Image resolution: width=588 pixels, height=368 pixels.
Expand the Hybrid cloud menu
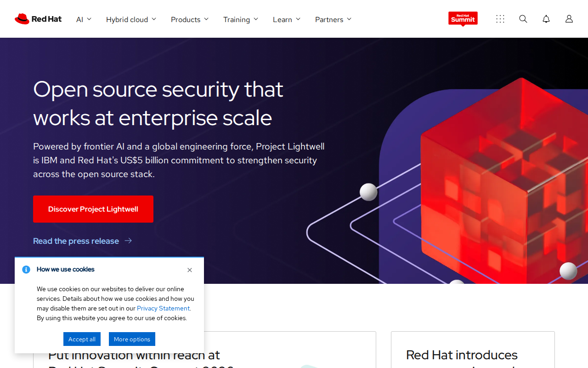[x=131, y=19]
